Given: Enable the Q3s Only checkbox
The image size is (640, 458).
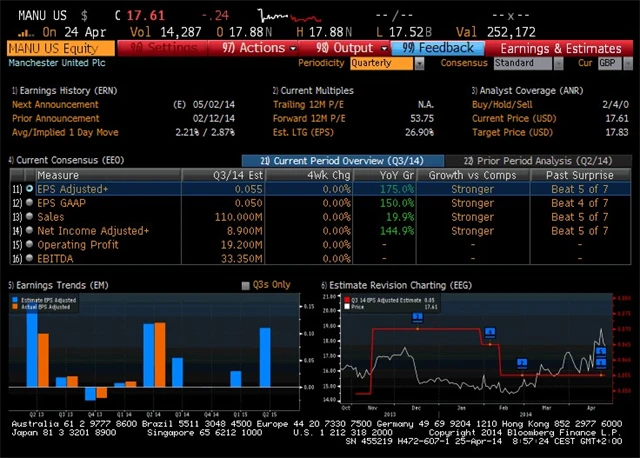Looking at the screenshot, I should pos(246,285).
